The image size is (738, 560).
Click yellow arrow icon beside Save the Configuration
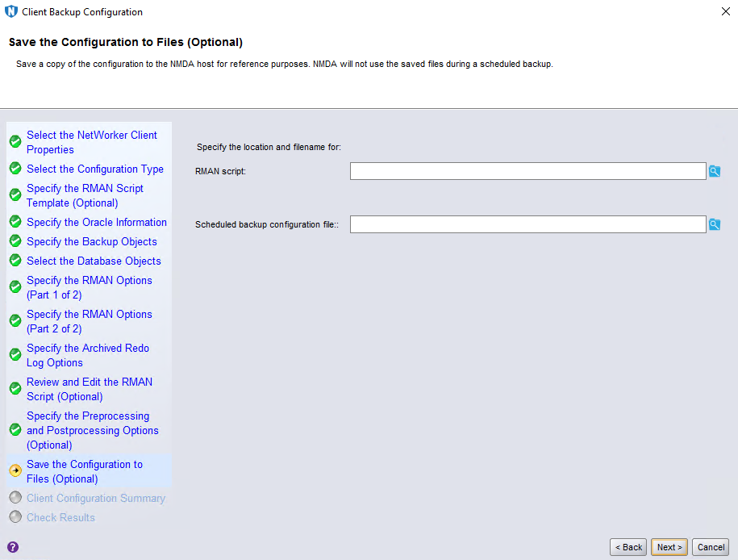[x=15, y=471]
